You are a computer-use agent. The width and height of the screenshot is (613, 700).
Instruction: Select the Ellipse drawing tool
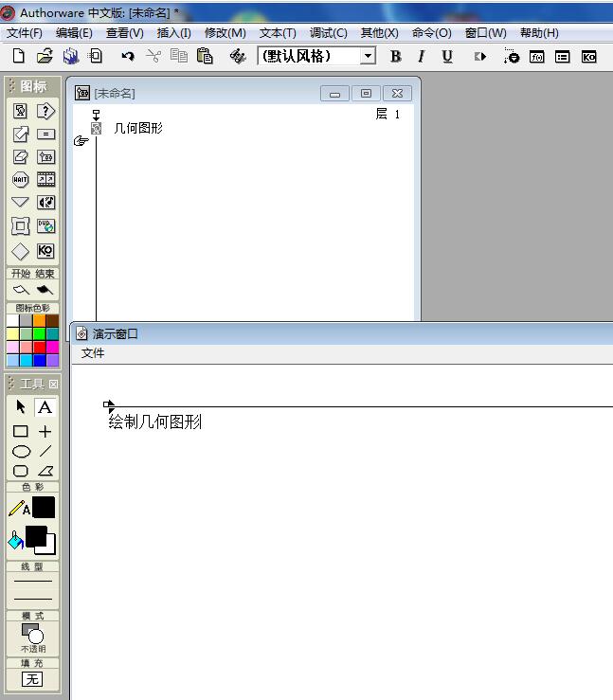point(21,451)
